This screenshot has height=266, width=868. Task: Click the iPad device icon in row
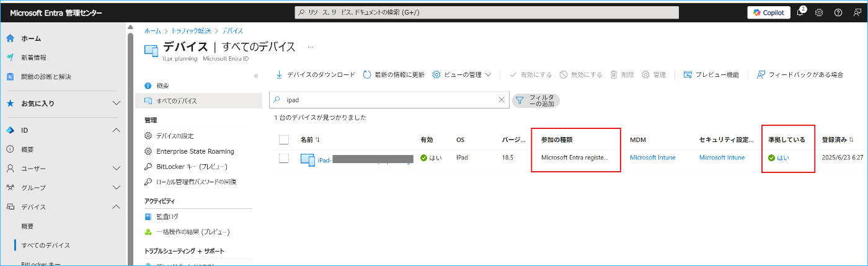point(308,159)
